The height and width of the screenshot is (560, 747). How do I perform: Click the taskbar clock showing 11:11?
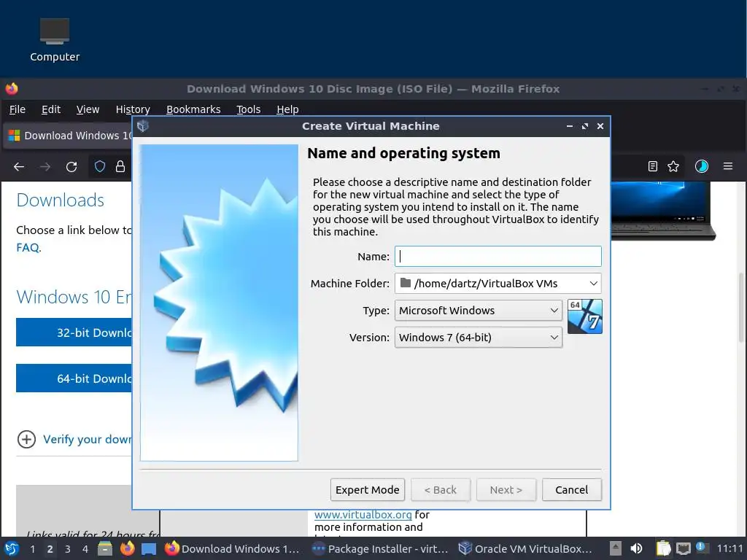coord(729,549)
